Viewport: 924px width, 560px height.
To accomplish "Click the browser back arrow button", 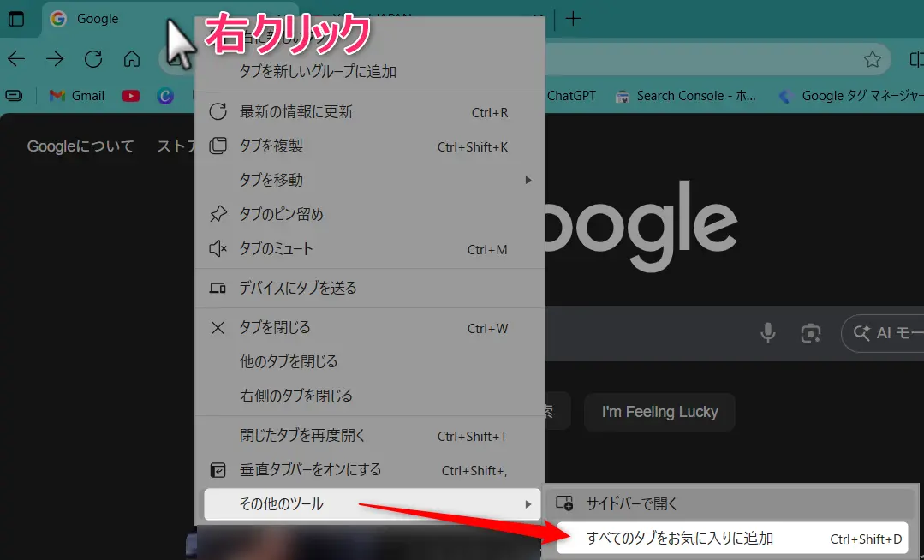I will [16, 59].
